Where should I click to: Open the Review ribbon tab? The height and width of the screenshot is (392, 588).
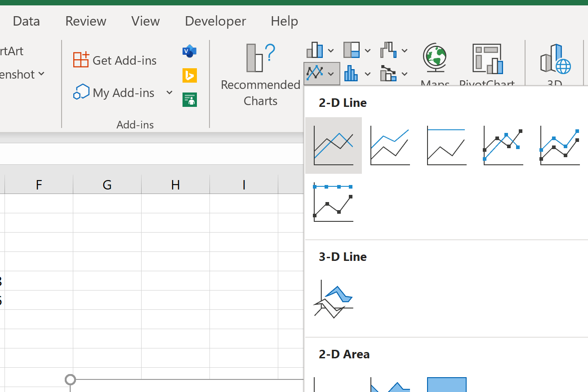tap(85, 21)
